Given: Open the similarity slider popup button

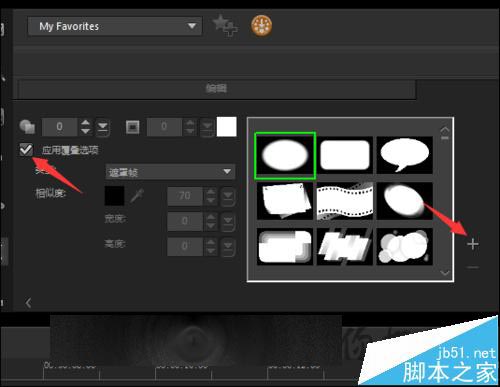Looking at the screenshot, I should pos(228,196).
